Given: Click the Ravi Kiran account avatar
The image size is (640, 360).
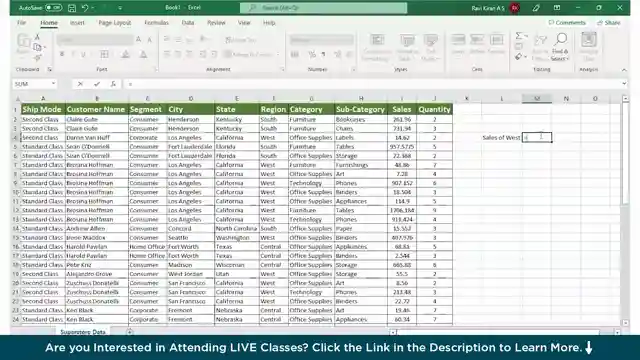Looking at the screenshot, I should pyautogui.click(x=515, y=8).
